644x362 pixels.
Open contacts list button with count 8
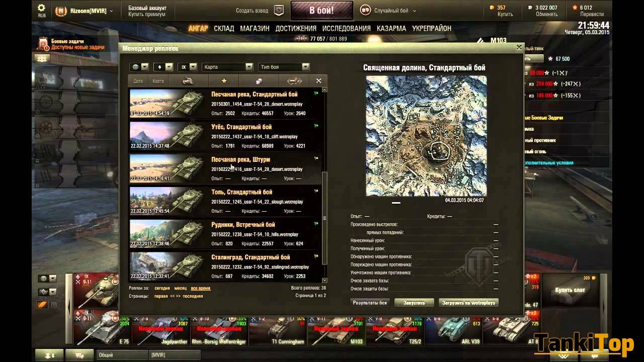(x=49, y=355)
